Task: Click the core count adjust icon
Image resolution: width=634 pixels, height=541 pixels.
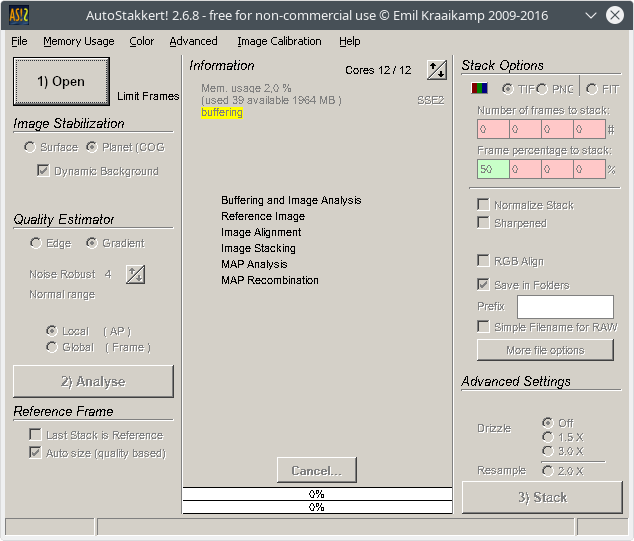Action: (x=437, y=70)
